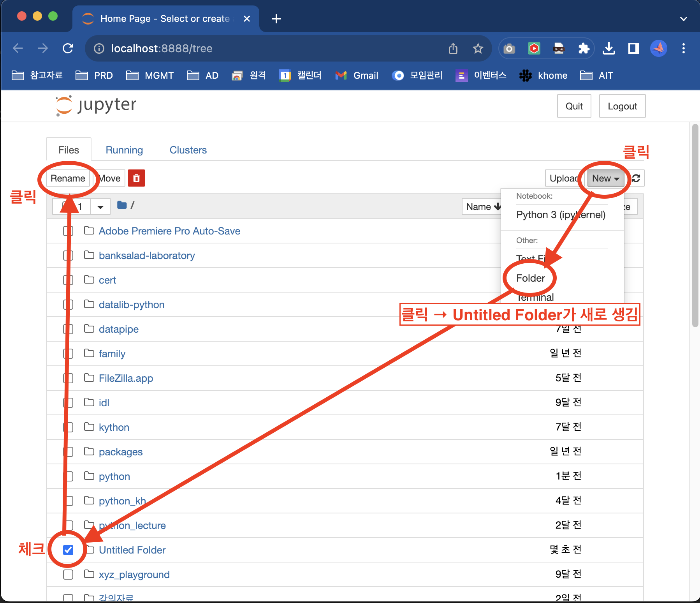Tick the banksalad-laboratory checkbox
Screen dimensions: 700x603
(68, 256)
